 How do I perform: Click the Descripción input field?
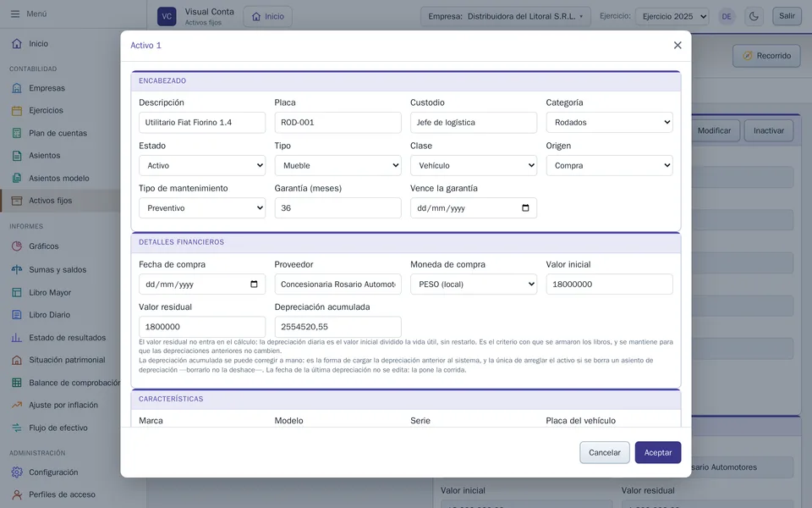202,122
